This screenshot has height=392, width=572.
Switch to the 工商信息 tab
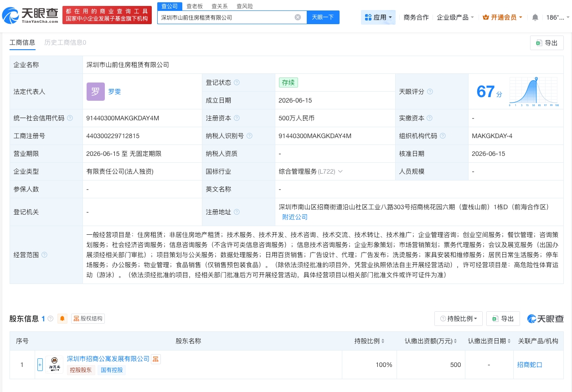point(22,42)
